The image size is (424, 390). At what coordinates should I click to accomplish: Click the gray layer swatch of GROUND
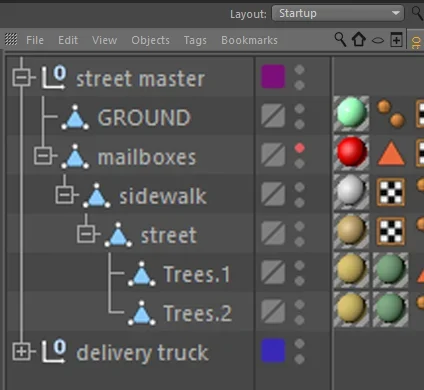pos(273,116)
